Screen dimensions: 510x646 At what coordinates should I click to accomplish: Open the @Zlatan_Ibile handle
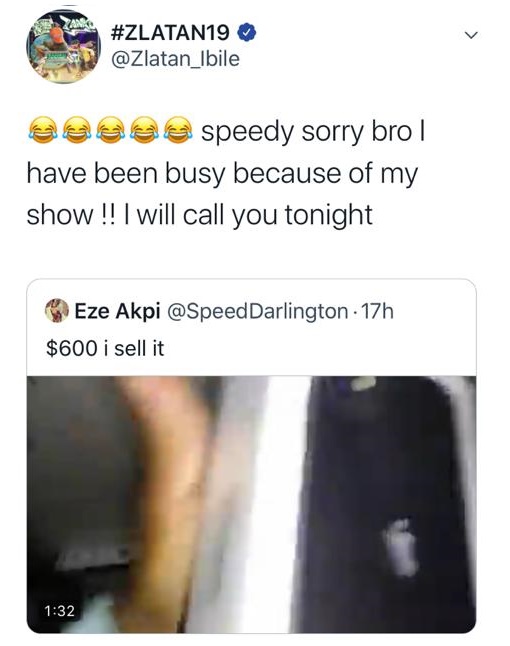(x=175, y=59)
